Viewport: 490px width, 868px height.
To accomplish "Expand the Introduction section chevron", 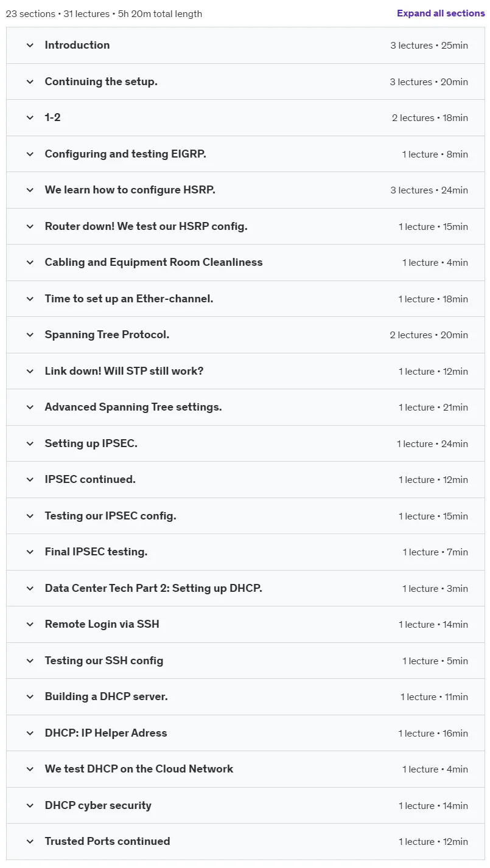I will pos(30,46).
